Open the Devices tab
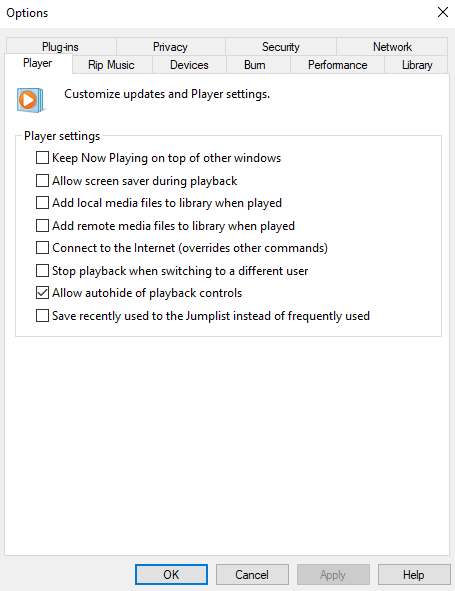The height and width of the screenshot is (591, 455). (189, 65)
